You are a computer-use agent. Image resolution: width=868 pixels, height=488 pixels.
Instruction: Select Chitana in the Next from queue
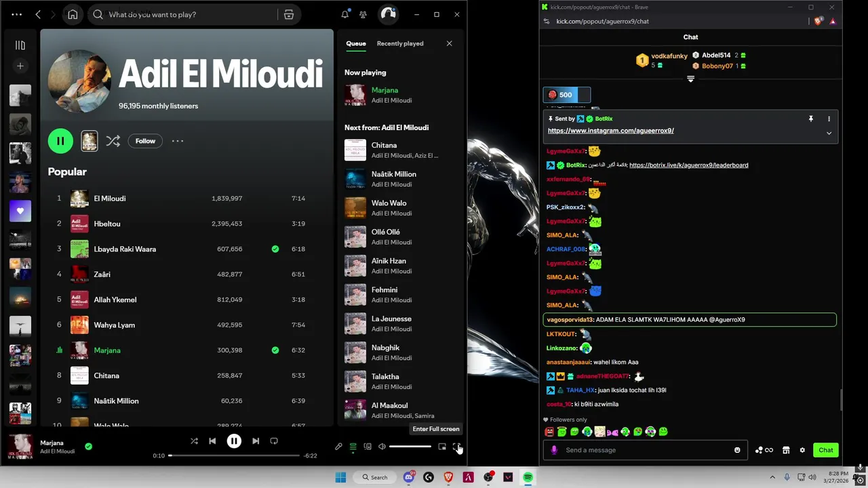(x=400, y=150)
